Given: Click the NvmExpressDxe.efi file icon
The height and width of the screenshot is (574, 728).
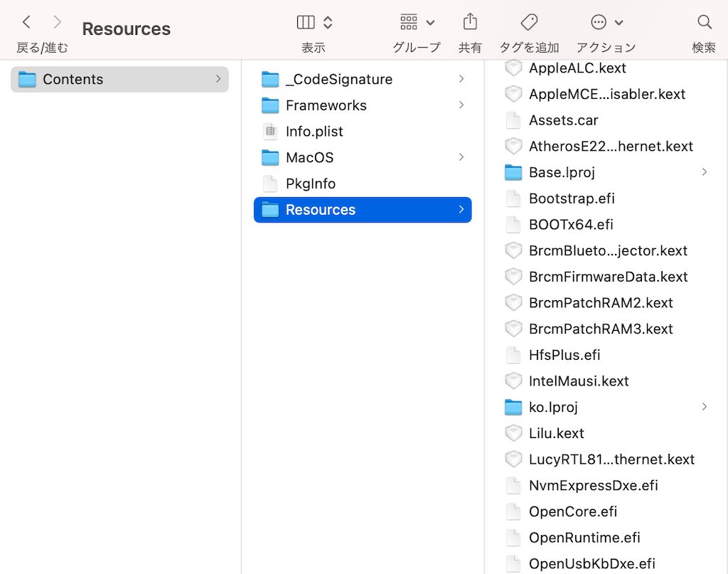Looking at the screenshot, I should click(513, 485).
